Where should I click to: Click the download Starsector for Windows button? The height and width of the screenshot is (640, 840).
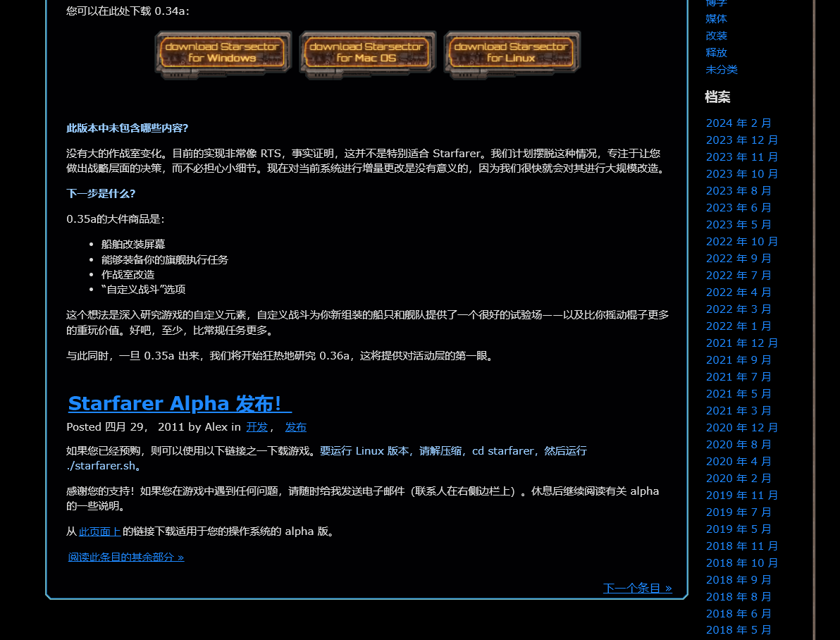[x=223, y=52]
